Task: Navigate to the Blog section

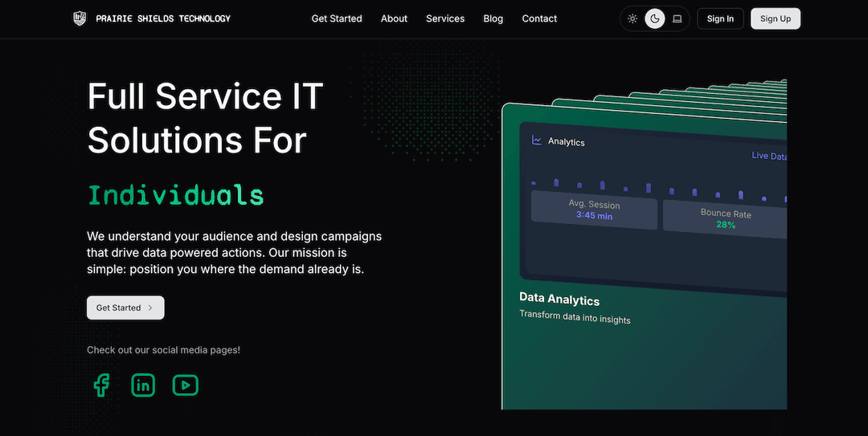Action: pos(493,18)
